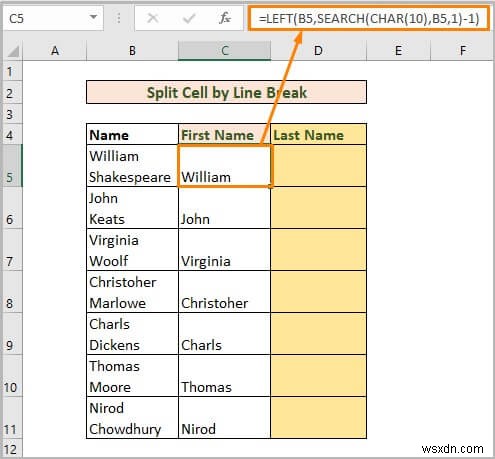Select empty Last Name cell in row 7
This screenshot has width=495, height=459.
click(318, 250)
